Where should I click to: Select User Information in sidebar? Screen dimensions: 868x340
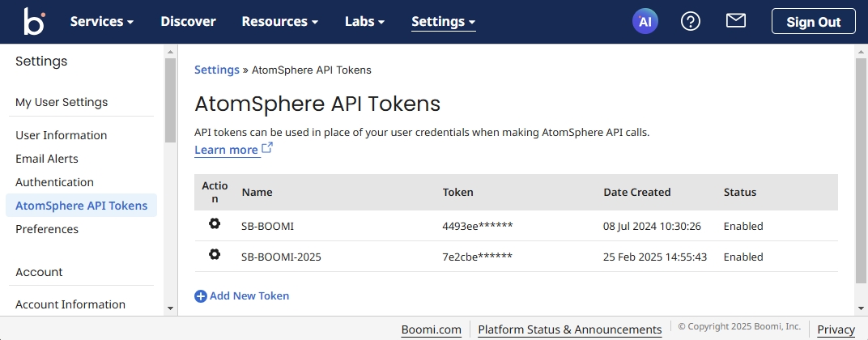tap(62, 135)
